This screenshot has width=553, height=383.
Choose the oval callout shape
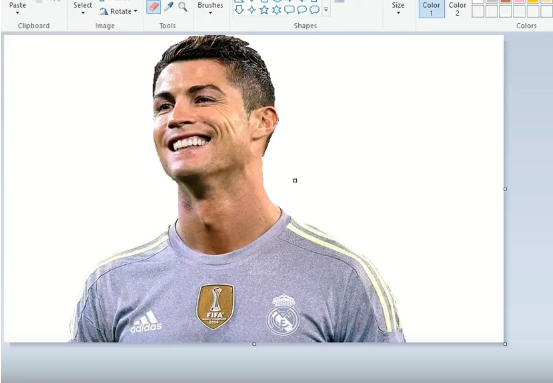[x=302, y=10]
